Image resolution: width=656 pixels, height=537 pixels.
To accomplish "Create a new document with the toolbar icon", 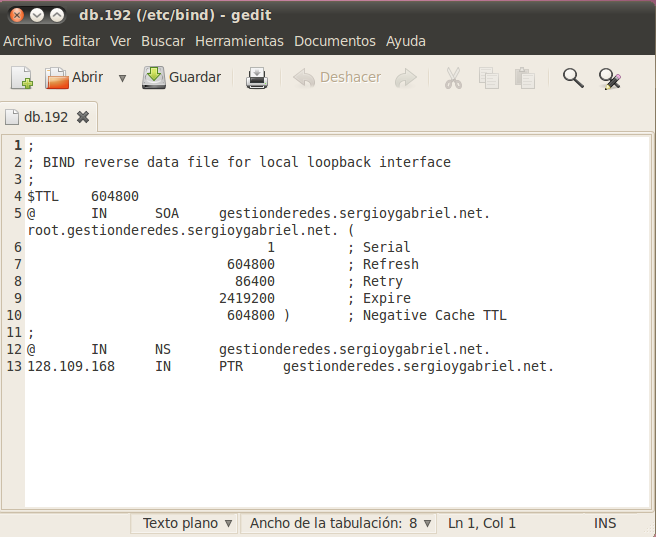I will pyautogui.click(x=21, y=78).
